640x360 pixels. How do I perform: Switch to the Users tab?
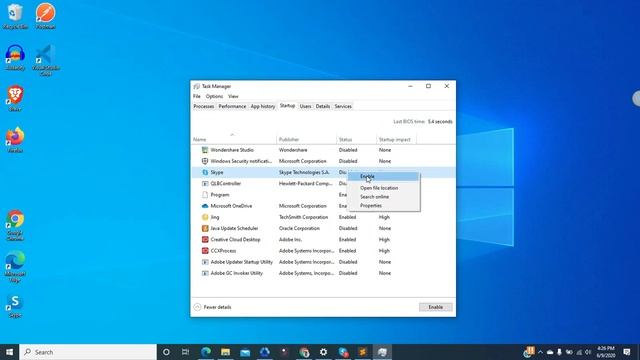click(305, 106)
